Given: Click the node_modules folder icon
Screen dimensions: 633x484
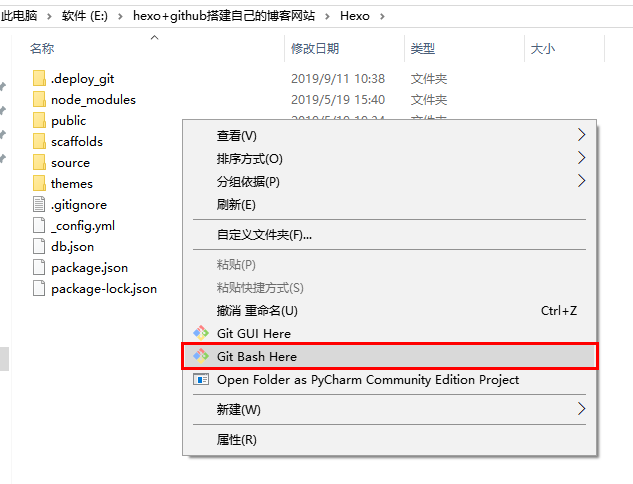Looking at the screenshot, I should point(39,99).
